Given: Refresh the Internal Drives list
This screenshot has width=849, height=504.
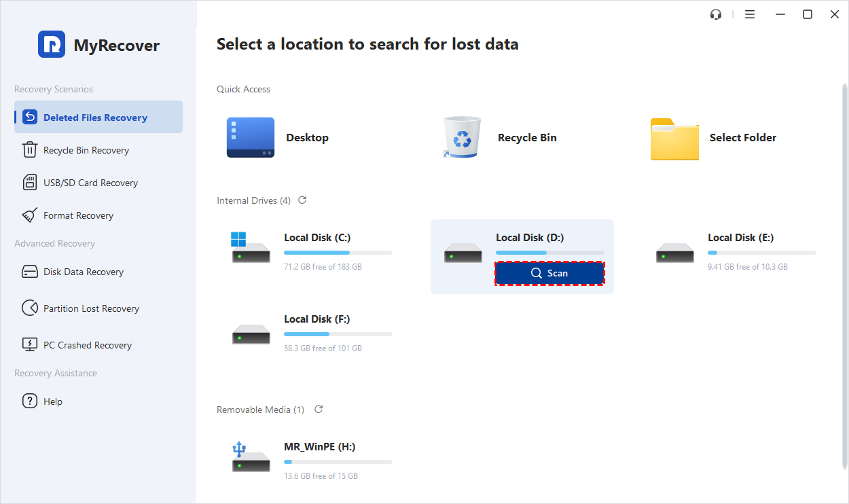Looking at the screenshot, I should (302, 200).
